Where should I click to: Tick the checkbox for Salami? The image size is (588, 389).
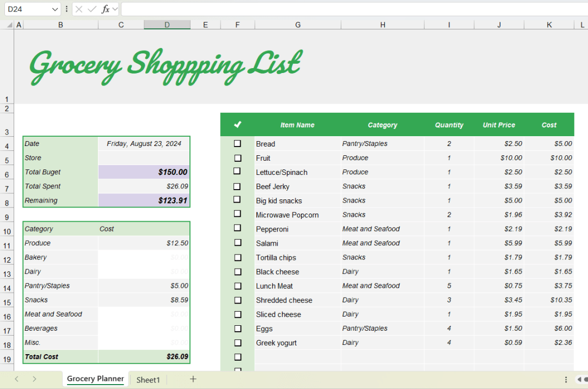pos(237,242)
